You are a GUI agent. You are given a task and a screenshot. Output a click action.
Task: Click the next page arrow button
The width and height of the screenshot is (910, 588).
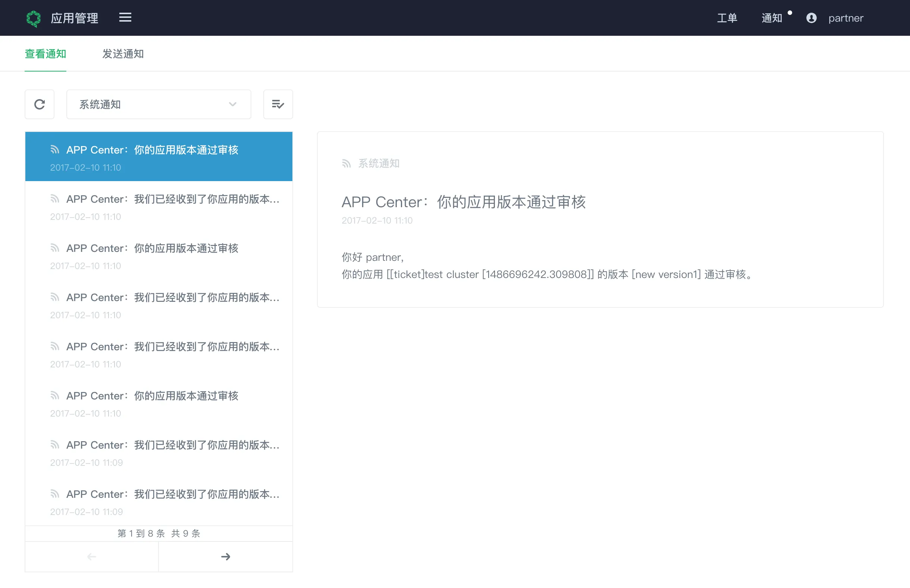225,556
